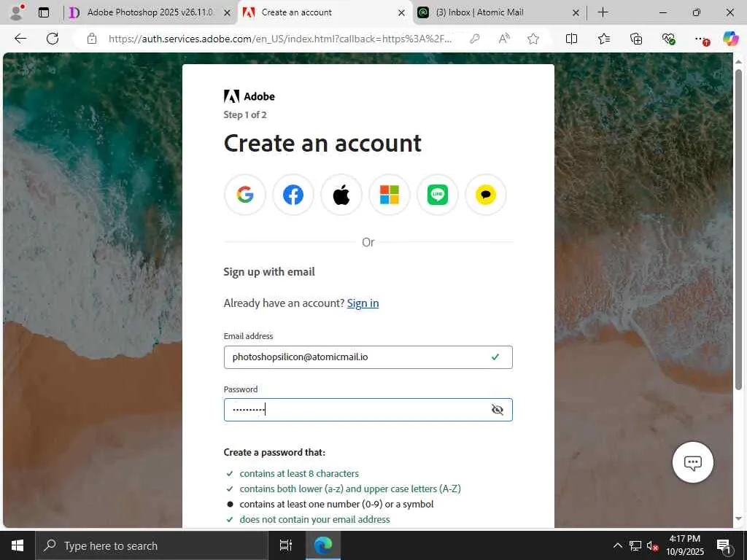The height and width of the screenshot is (560, 747).
Task: Open the chat support bubble
Action: 693,462
